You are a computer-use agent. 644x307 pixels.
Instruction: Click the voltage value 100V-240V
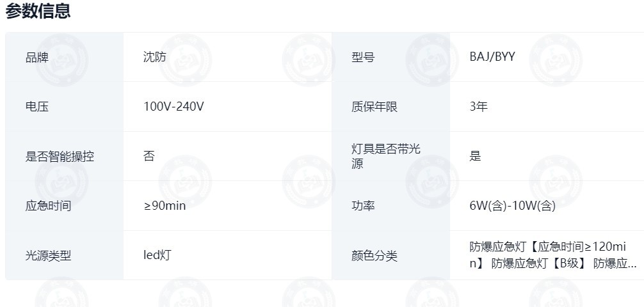(x=173, y=107)
